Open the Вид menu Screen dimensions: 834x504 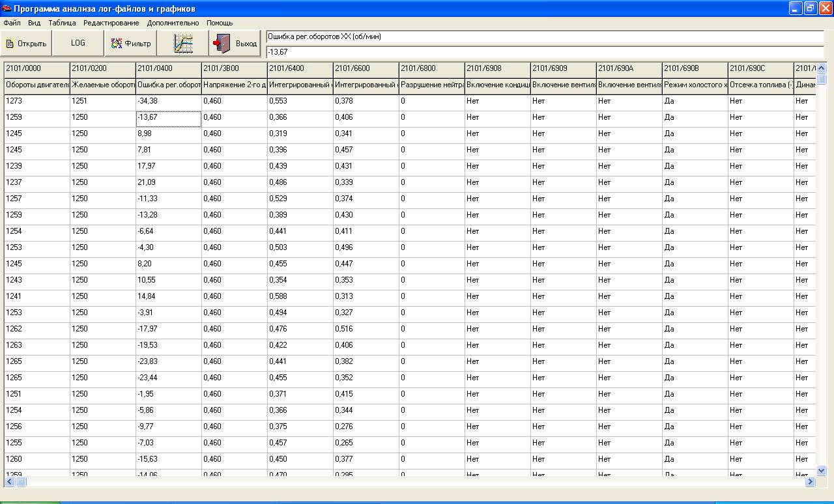[x=35, y=23]
